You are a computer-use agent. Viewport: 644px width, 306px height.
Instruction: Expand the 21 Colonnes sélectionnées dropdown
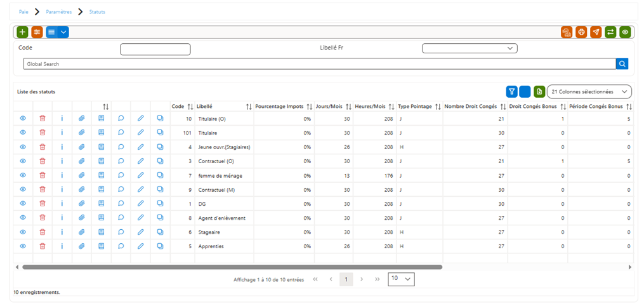pyautogui.click(x=589, y=91)
